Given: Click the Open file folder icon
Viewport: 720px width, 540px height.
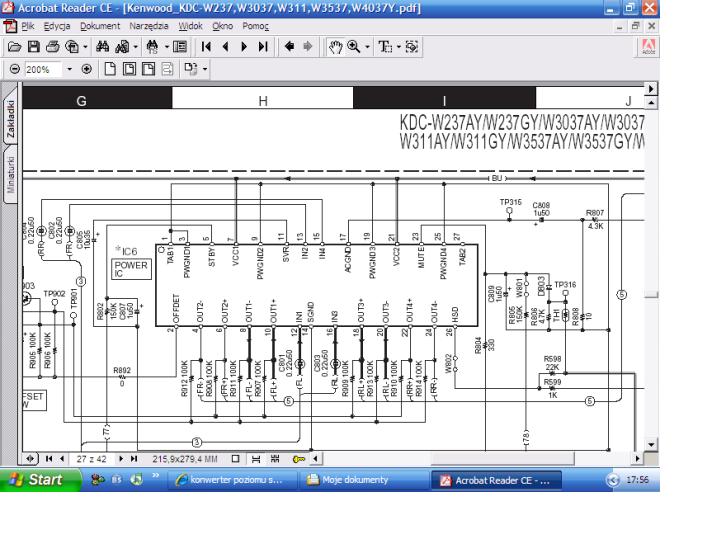Looking at the screenshot, I should [15, 46].
